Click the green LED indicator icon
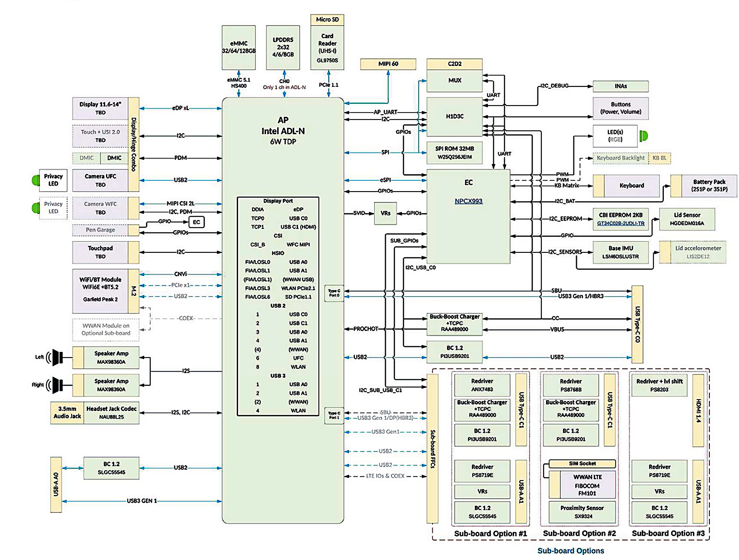The image size is (739, 560). (643, 136)
